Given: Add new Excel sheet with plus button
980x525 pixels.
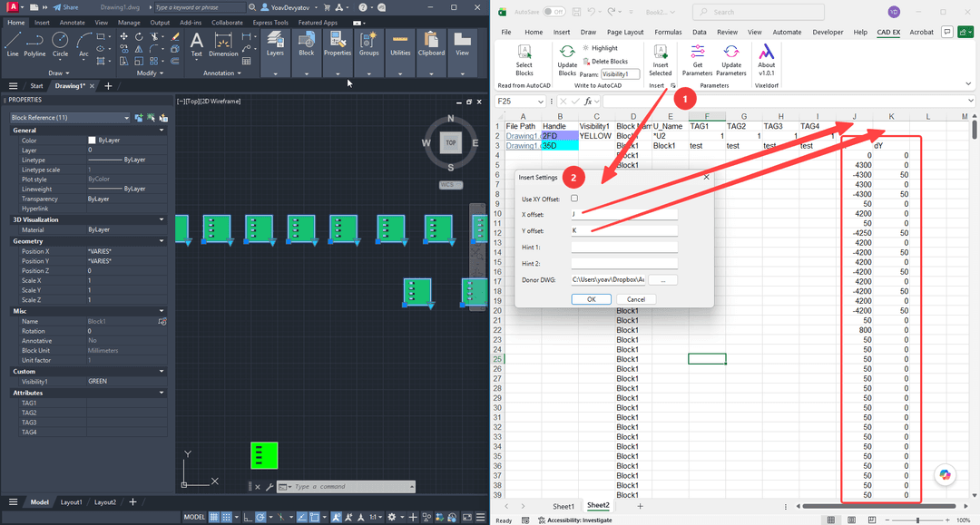Looking at the screenshot, I should [x=640, y=506].
